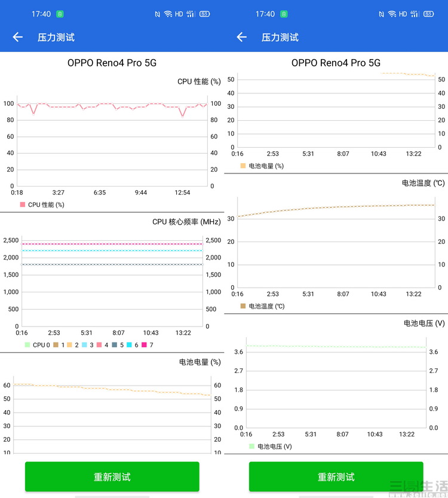Tap the CPU performance line chart
448x498 pixels.
pyautogui.click(x=112, y=141)
